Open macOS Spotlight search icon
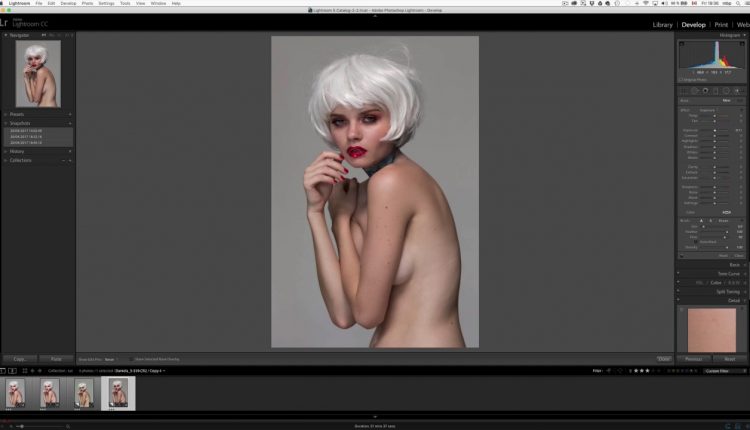This screenshot has width=750, height=430. click(x=738, y=3)
